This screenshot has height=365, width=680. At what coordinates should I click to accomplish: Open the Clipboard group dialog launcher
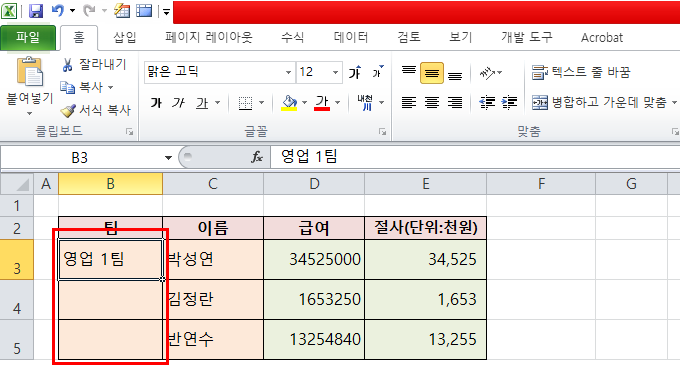coord(129,132)
